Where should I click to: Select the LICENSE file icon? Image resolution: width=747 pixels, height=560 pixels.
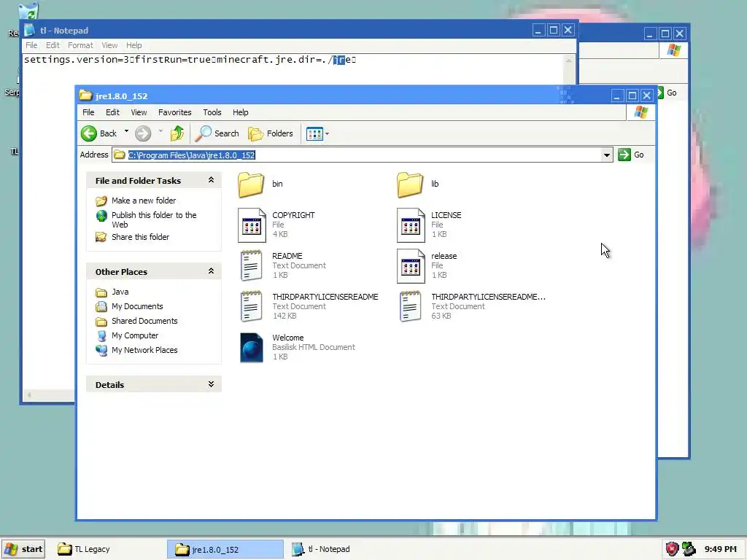(x=411, y=225)
